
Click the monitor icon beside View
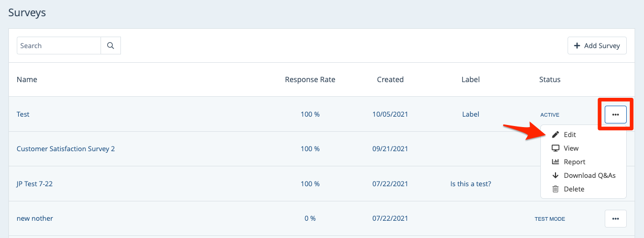point(556,148)
